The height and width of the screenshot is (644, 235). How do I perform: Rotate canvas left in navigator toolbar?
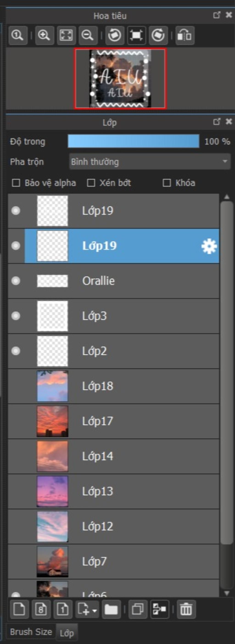[115, 35]
